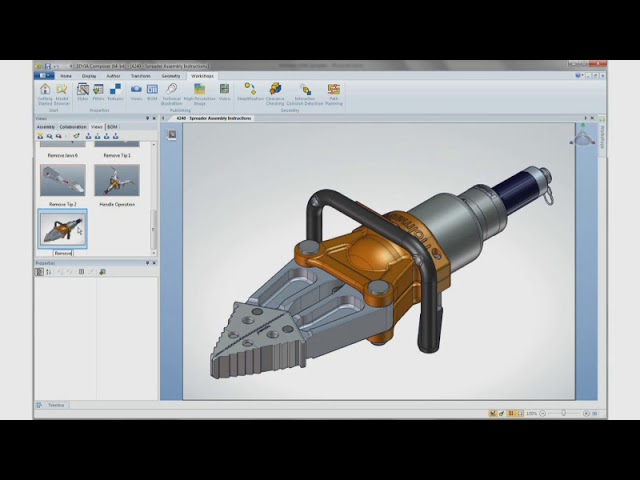Click the alphabetical sort icon in Properties
The width and height of the screenshot is (640, 480).
[x=49, y=272]
